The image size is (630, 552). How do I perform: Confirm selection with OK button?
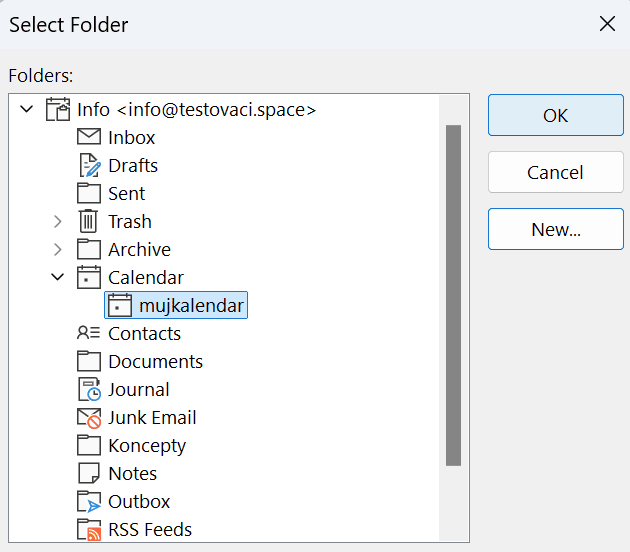tap(556, 115)
